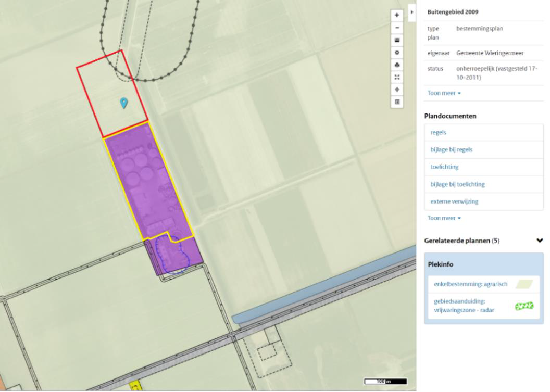
Task: Open the measure ruler tool
Action: [397, 40]
